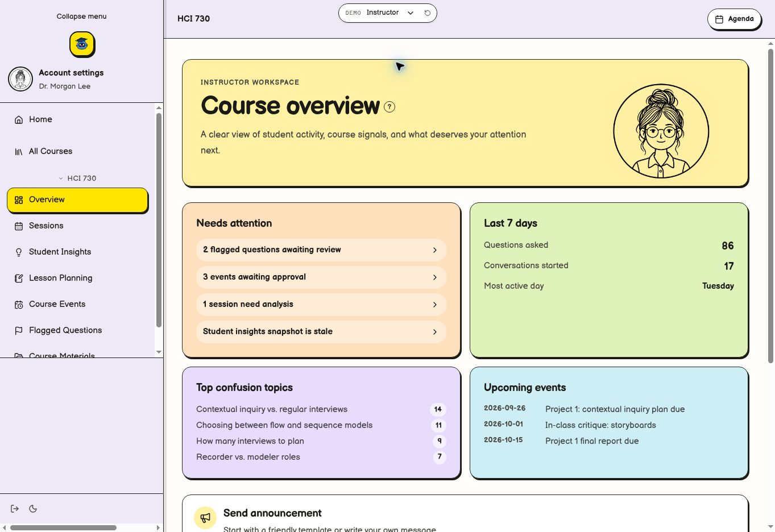Click Contextual inquiry vs. regular interviews topic

272,409
